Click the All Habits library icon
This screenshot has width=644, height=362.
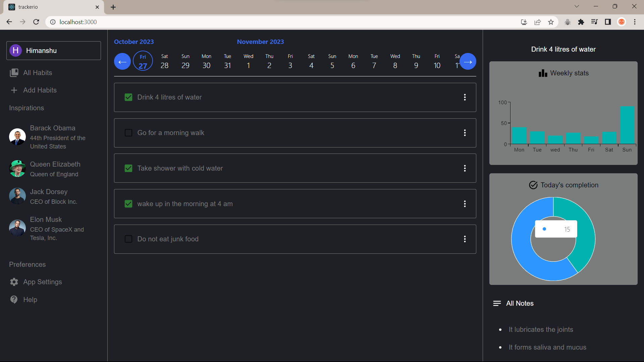[14, 73]
